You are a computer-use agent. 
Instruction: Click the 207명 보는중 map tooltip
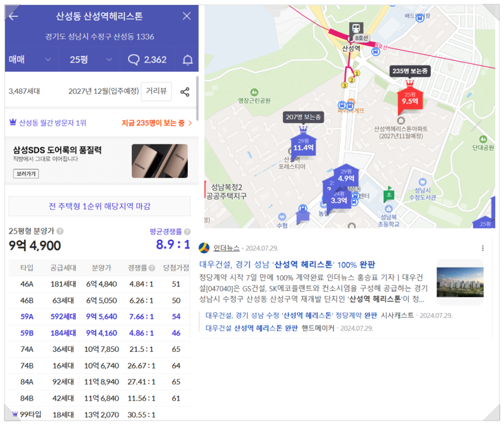pos(303,117)
